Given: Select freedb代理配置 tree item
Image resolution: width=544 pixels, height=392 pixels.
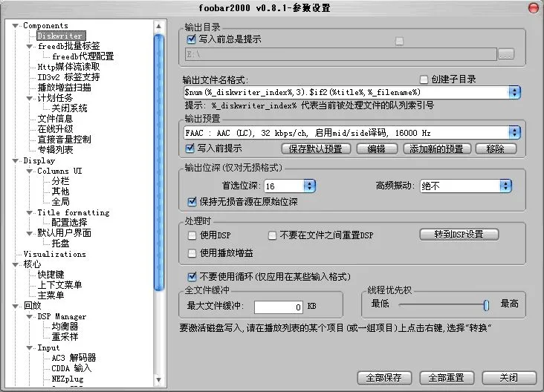Looking at the screenshot, I should 83,56.
